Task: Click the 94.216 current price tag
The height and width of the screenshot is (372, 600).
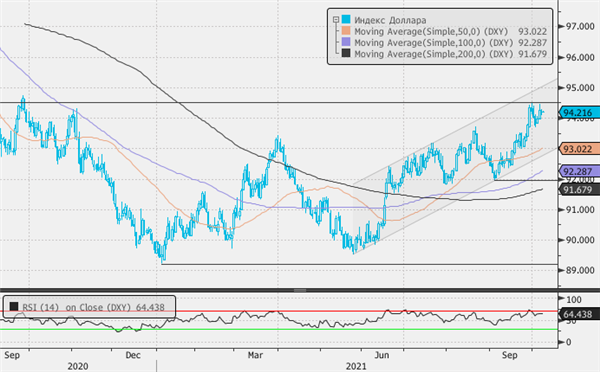Action: pyautogui.click(x=579, y=113)
